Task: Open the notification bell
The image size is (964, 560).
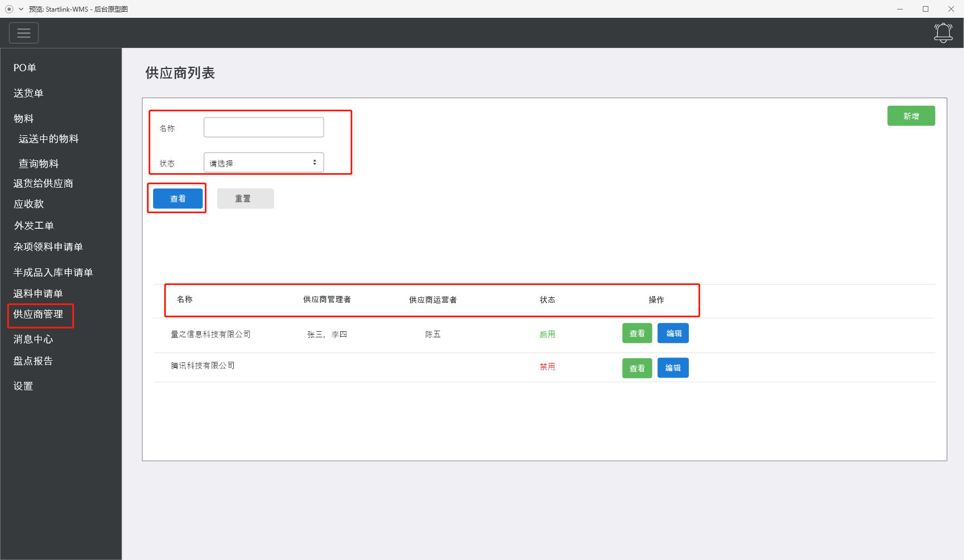Action: (x=943, y=33)
